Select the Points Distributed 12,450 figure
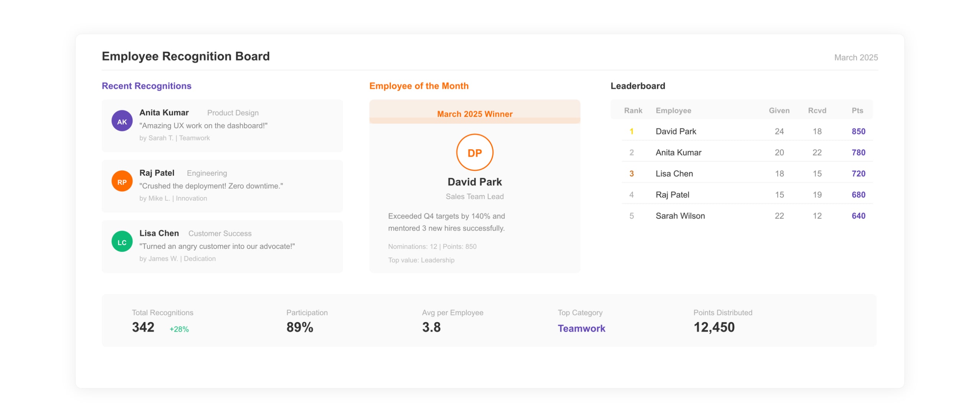Image resolution: width=980 pixels, height=420 pixels. pos(714,327)
